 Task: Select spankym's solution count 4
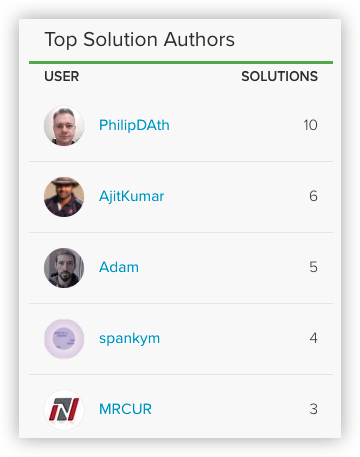313,338
